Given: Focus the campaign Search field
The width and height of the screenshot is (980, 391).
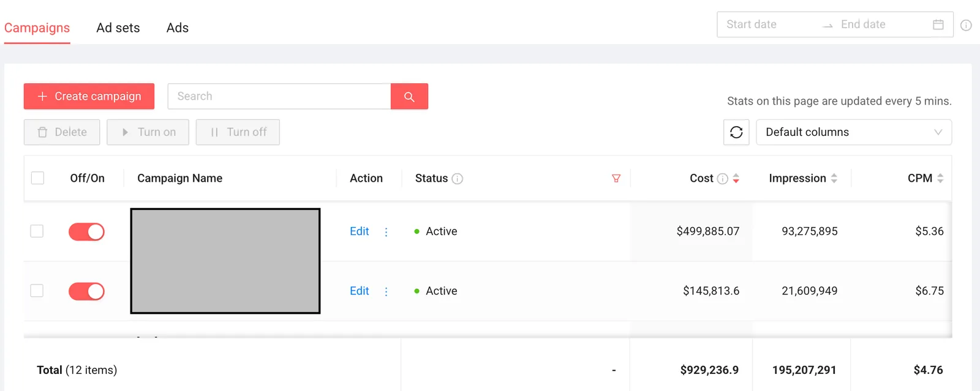Looking at the screenshot, I should point(279,96).
